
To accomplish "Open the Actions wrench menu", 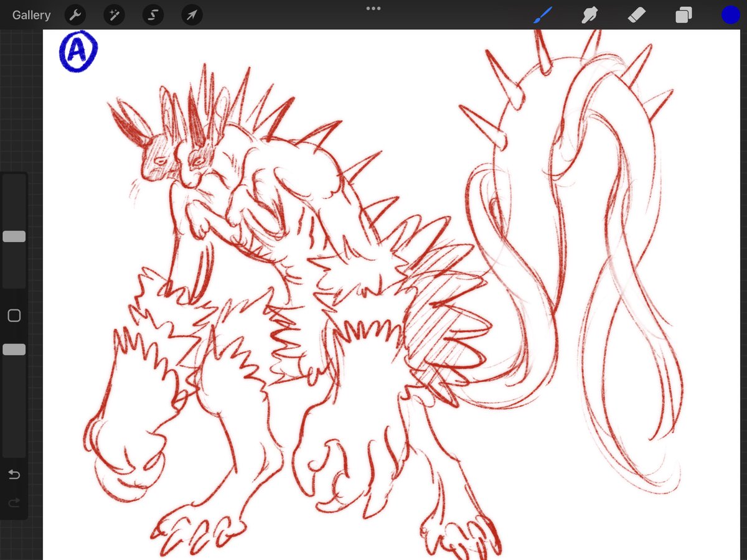I will coord(75,15).
